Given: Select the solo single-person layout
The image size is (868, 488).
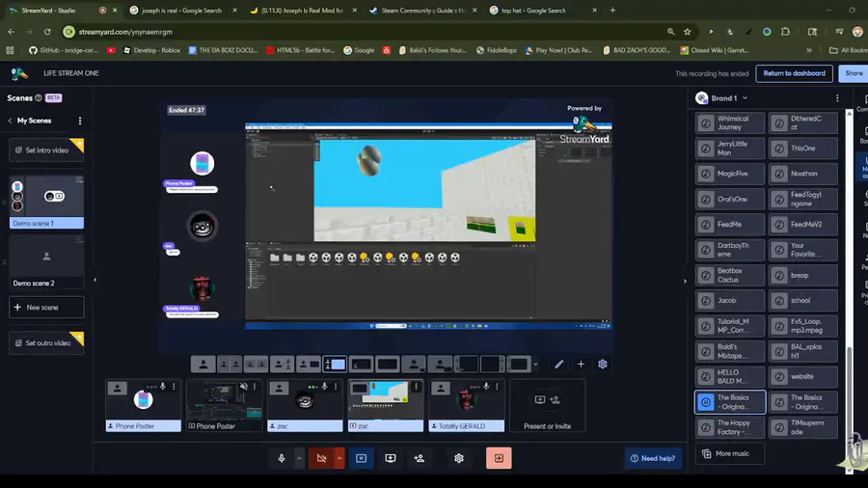Looking at the screenshot, I should 203,364.
